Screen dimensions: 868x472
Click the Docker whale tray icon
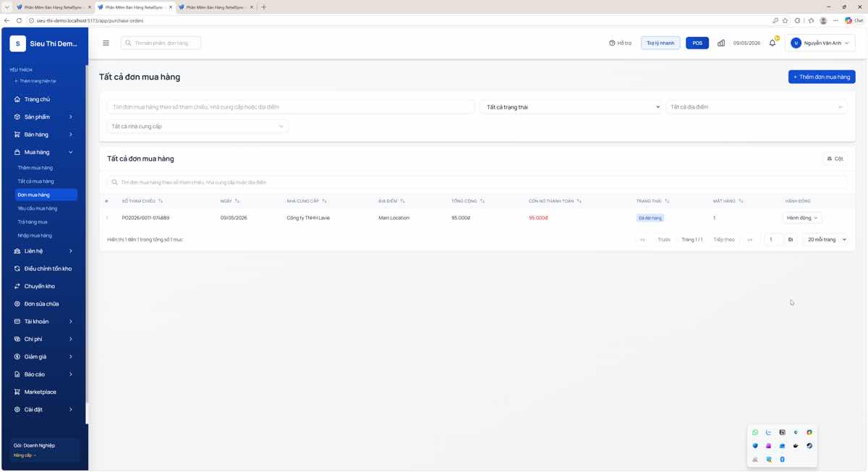click(796, 446)
